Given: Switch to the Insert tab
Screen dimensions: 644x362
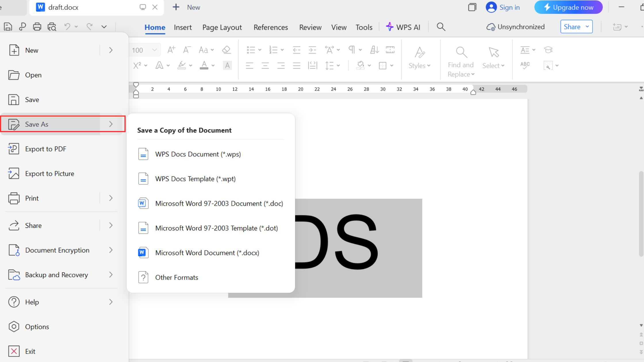Looking at the screenshot, I should 183,27.
